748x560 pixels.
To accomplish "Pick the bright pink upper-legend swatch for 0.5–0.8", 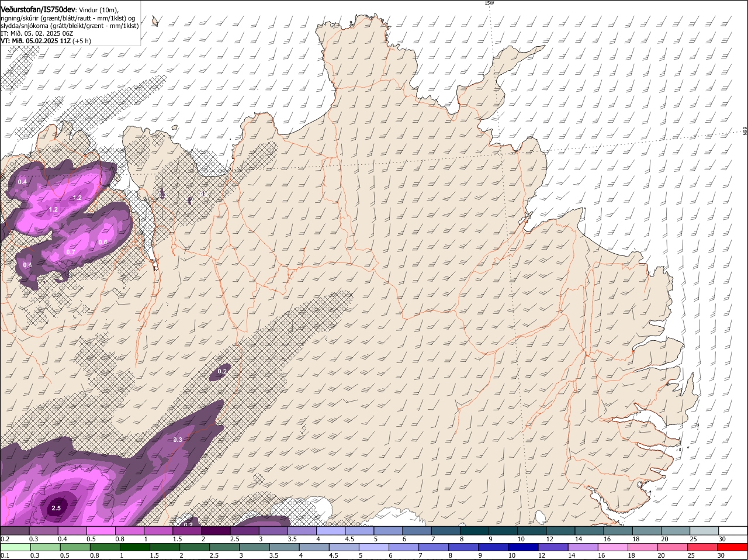I will [x=102, y=531].
